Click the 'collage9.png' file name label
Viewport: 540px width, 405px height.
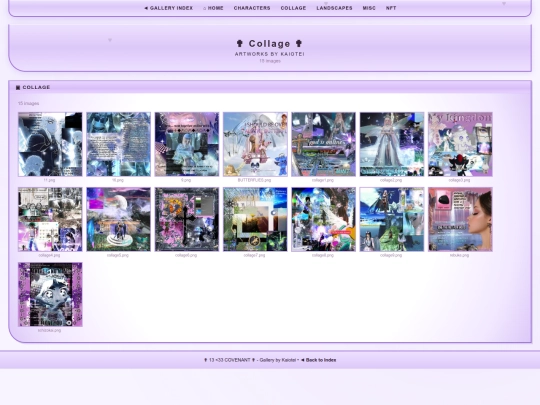click(391, 255)
